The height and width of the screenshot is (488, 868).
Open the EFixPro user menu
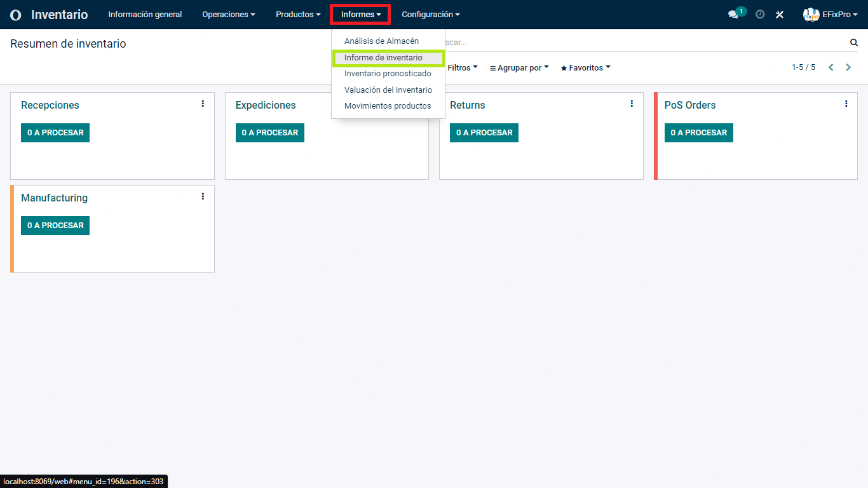(831, 15)
